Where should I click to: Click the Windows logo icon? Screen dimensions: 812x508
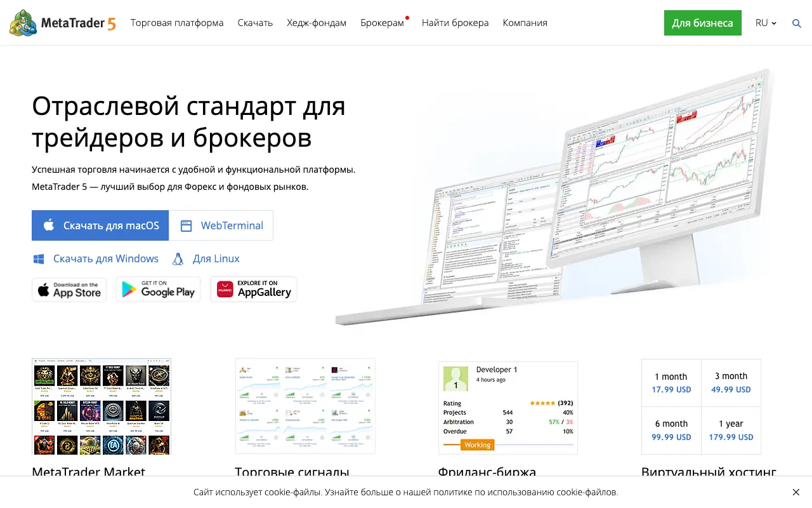(39, 259)
